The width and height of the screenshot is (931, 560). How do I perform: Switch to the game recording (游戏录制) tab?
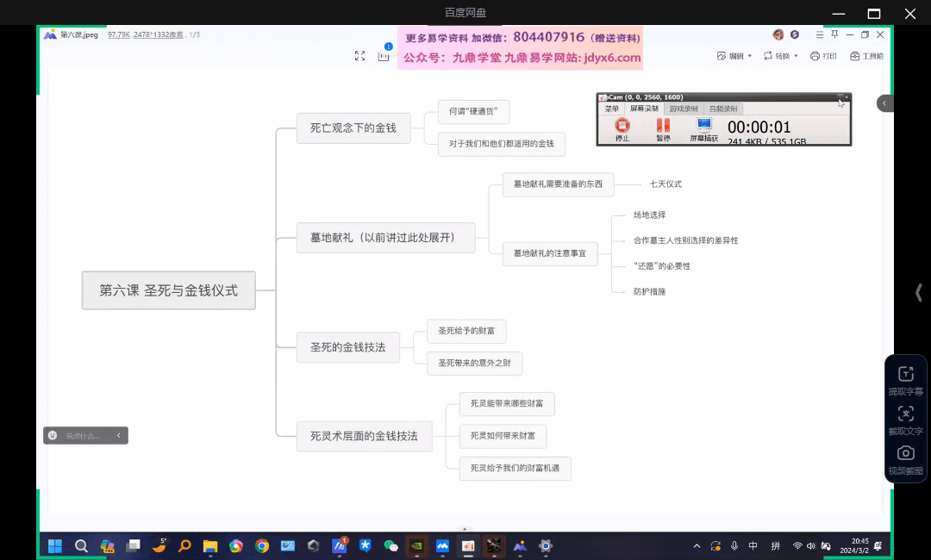pos(684,109)
